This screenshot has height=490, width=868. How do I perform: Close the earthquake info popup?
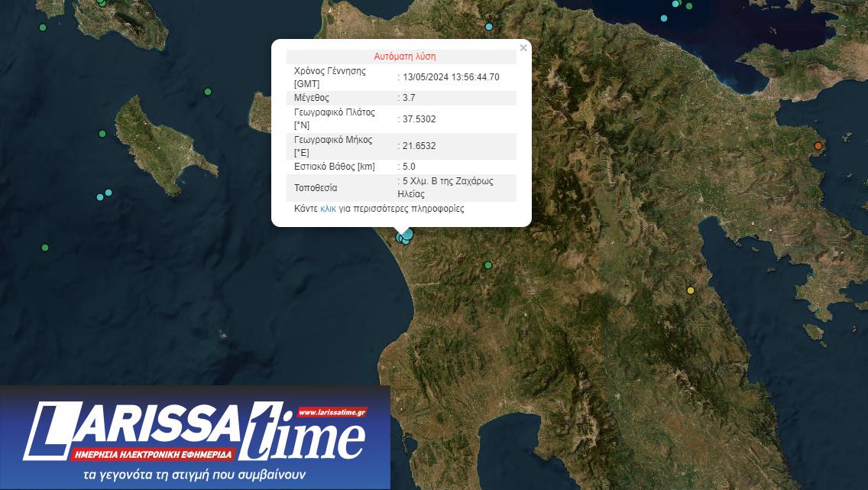tap(523, 48)
